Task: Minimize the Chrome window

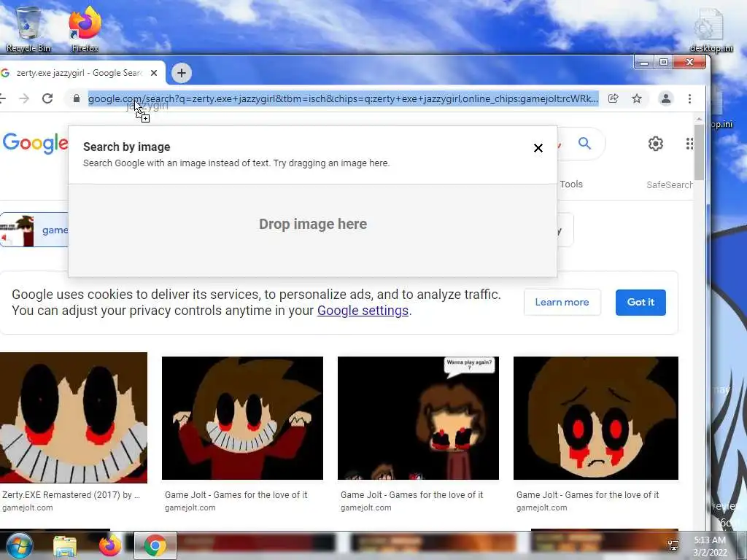Action: tap(644, 63)
